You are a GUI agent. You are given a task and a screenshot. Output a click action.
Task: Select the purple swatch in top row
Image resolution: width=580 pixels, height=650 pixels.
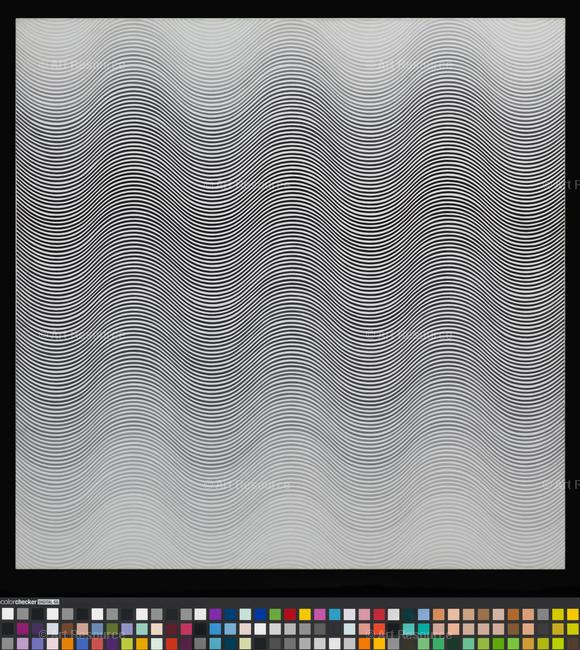[215, 614]
